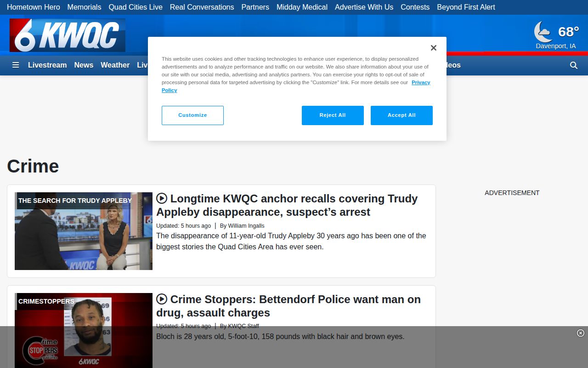Viewport: 588px width, 368px height.
Task: Click the 68° temperature reading
Action: click(x=568, y=31)
